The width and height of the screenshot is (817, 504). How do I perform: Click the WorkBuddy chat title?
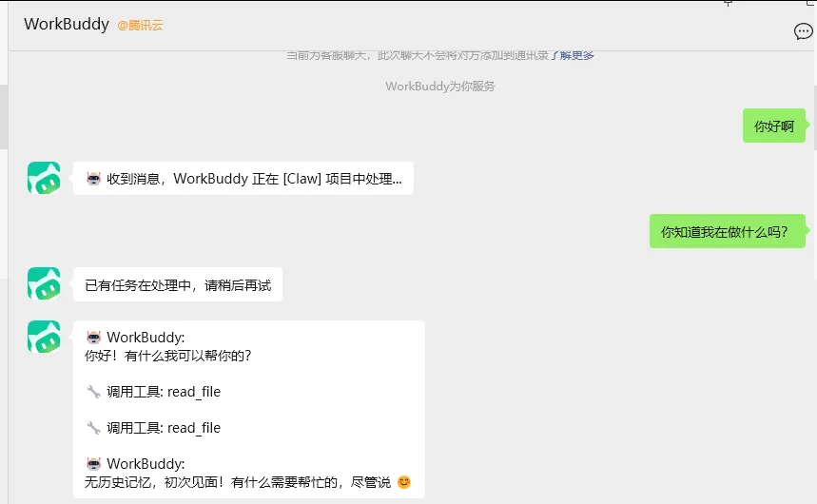(67, 24)
